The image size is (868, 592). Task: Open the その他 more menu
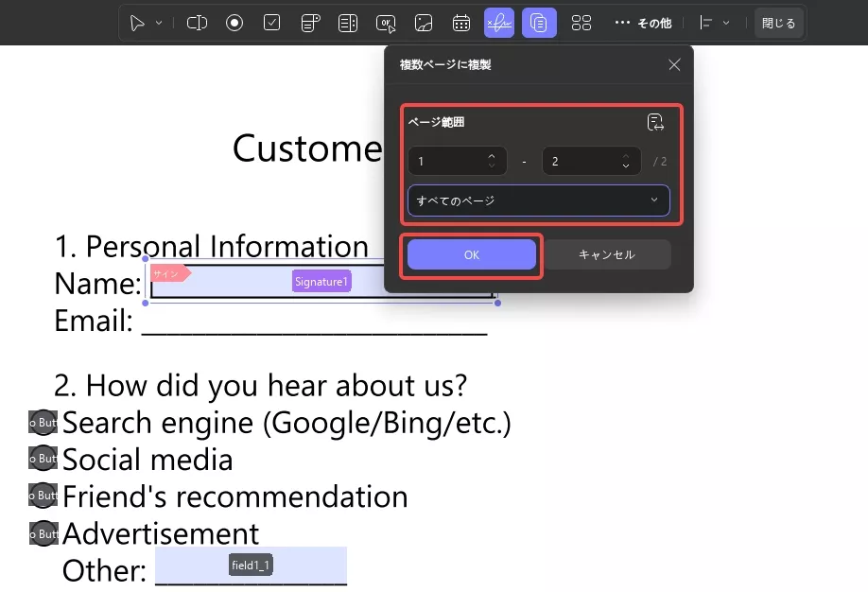tap(643, 24)
